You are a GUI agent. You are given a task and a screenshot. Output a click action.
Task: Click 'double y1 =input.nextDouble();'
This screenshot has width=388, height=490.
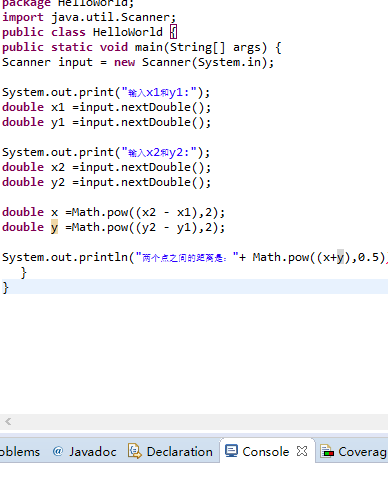point(107,122)
